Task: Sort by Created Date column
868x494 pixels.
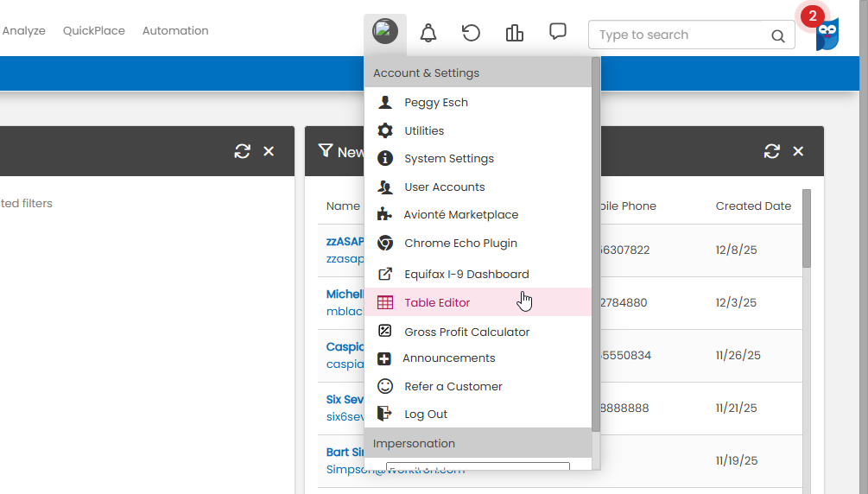Action: click(x=753, y=206)
